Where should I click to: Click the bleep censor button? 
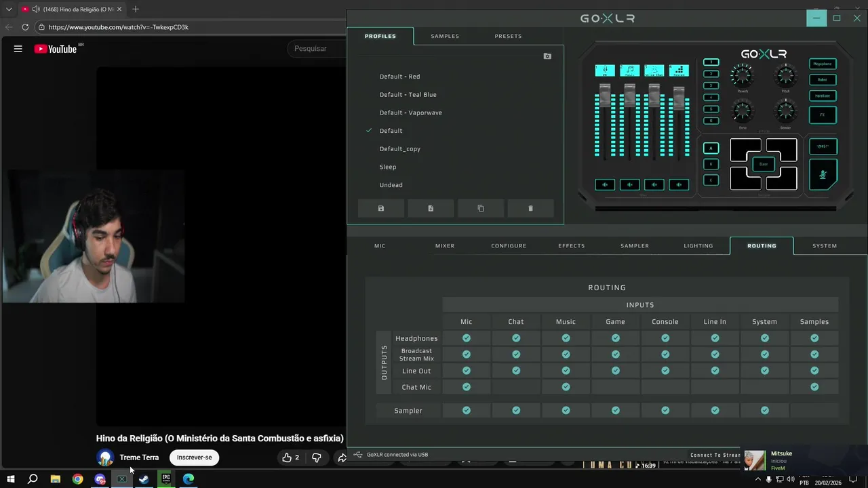click(x=823, y=146)
